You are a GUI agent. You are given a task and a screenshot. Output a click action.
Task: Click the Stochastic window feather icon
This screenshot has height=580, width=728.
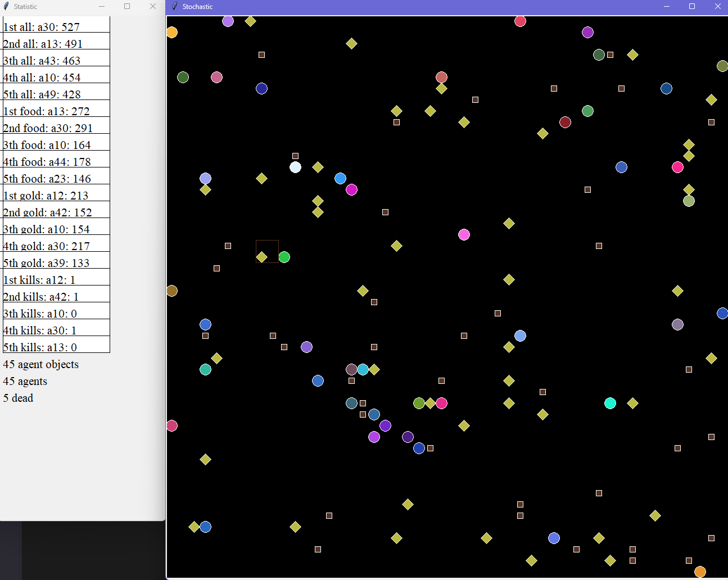point(175,6)
